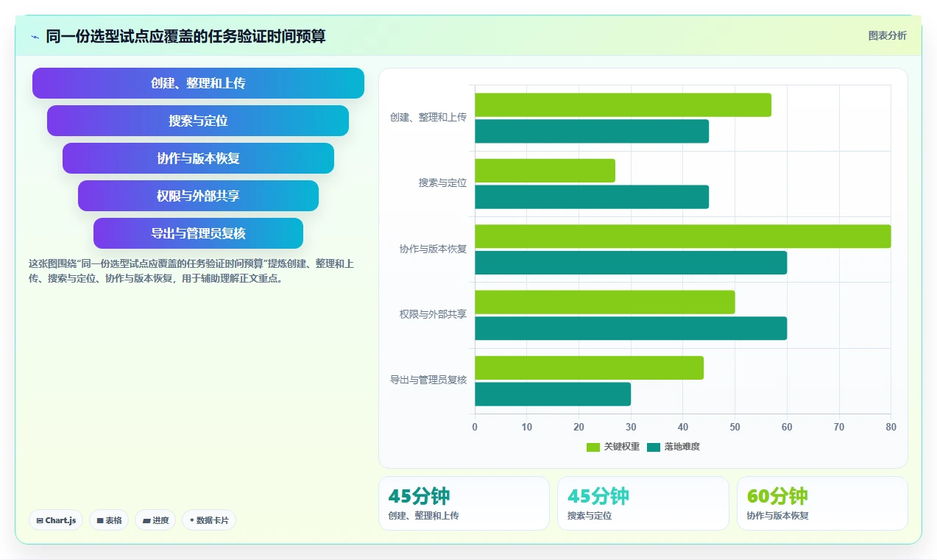Viewport: 937px width, 560px height.
Task: Select the 创建、整理和上传 funnel stage
Action: [x=198, y=83]
